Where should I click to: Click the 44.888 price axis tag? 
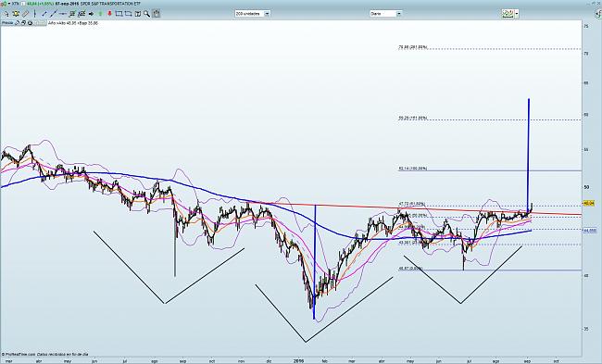590,231
